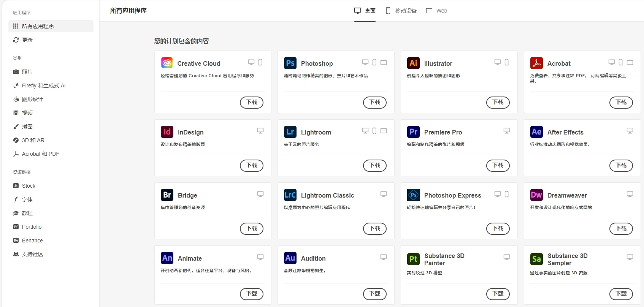This screenshot has width=644, height=307.
Task: Download Photoshop Express with 下载 button
Action: [x=498, y=228]
